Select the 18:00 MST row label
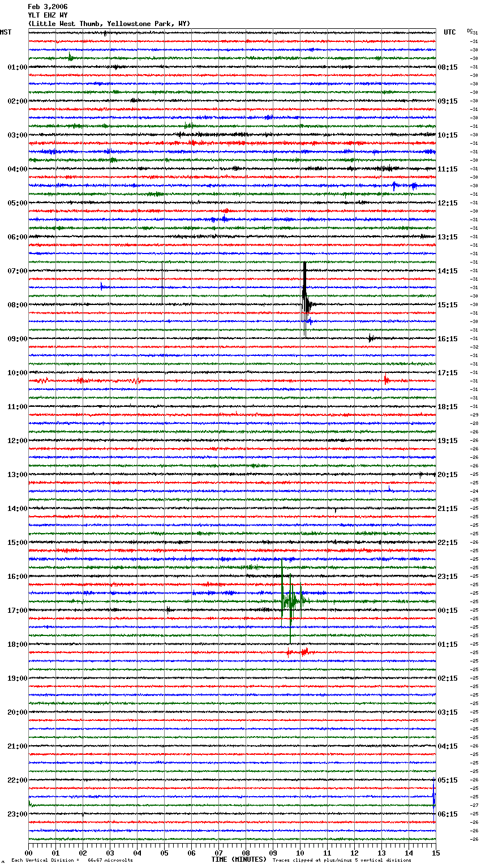 click(18, 644)
